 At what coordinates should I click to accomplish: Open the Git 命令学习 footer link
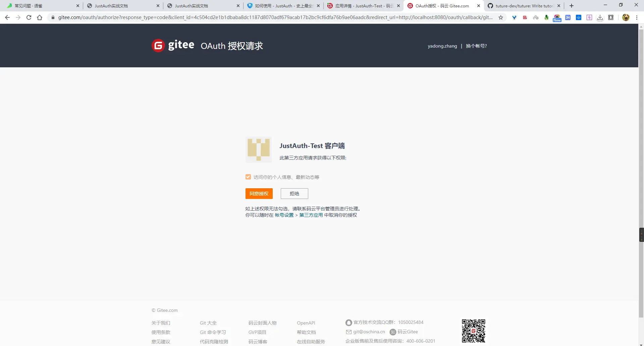213,332
